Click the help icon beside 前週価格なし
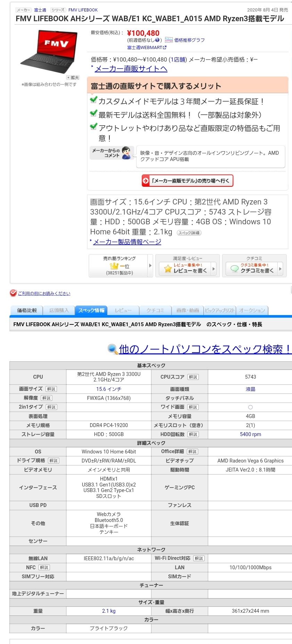The height and width of the screenshot is (644, 292). coord(157,40)
